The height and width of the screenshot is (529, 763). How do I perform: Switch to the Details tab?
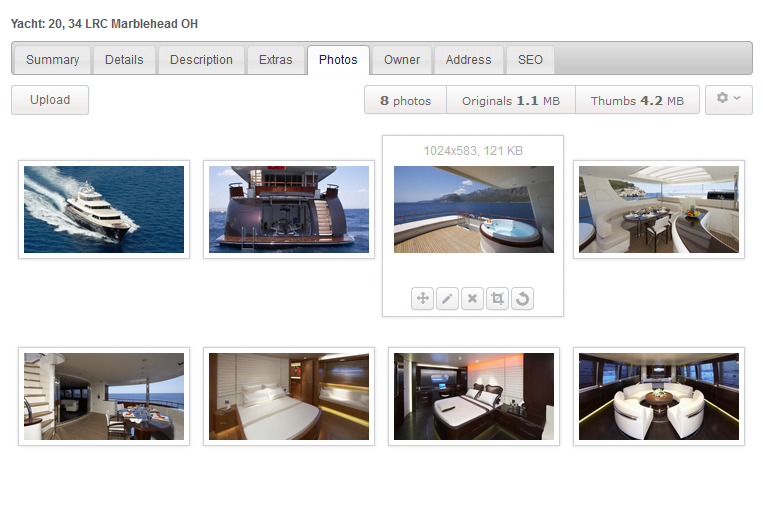124,60
